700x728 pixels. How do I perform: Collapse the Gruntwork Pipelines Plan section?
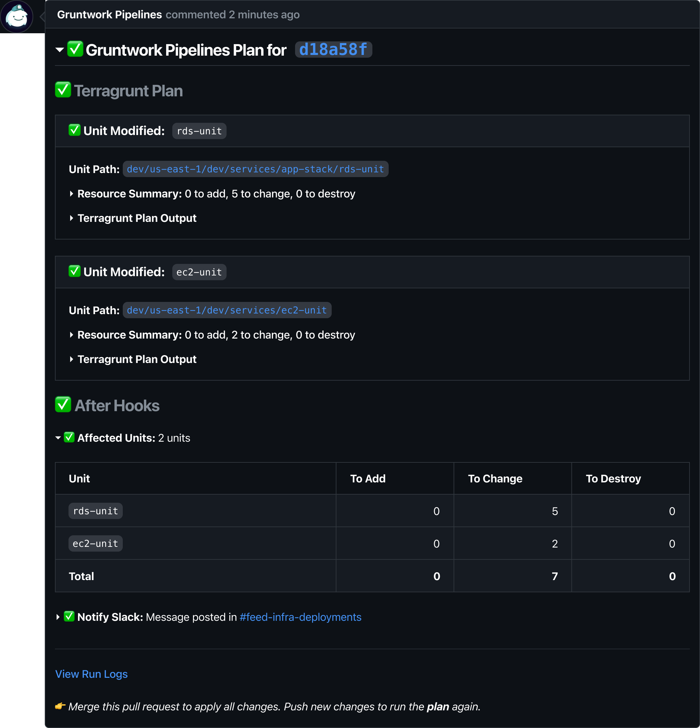[x=59, y=50]
